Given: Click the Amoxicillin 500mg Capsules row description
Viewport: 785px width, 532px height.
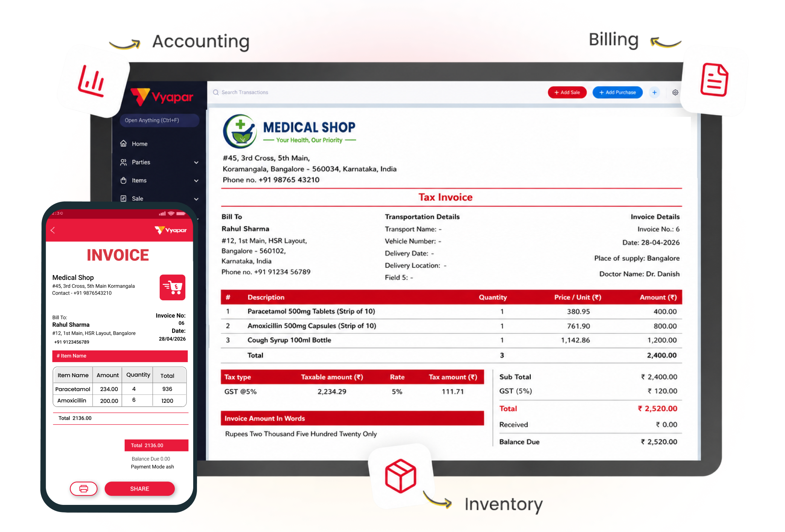Looking at the screenshot, I should coord(312,326).
